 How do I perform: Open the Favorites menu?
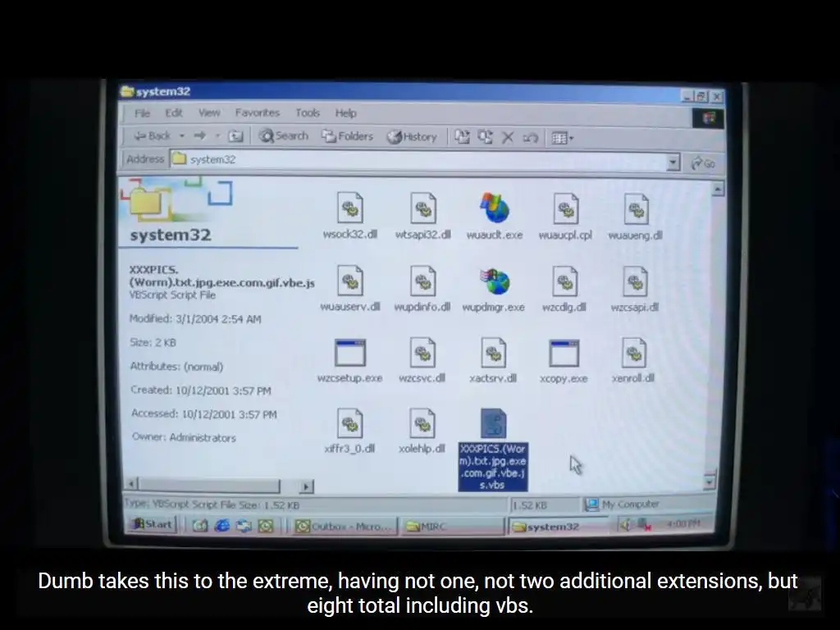pyautogui.click(x=257, y=113)
